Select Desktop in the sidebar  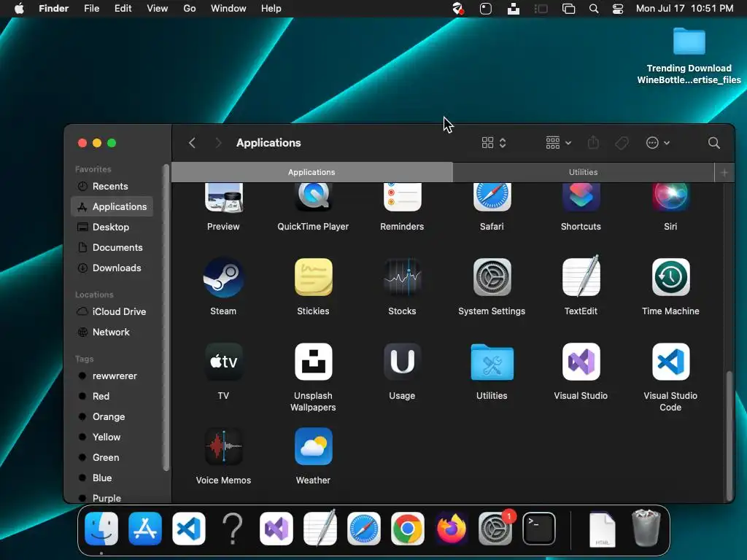tap(112, 227)
